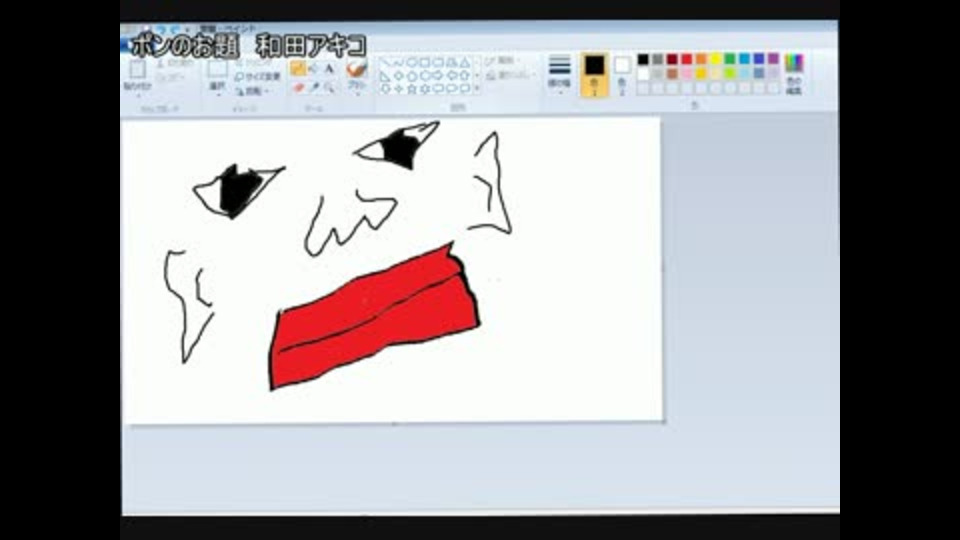Pick the orange palette swatch

click(x=701, y=59)
